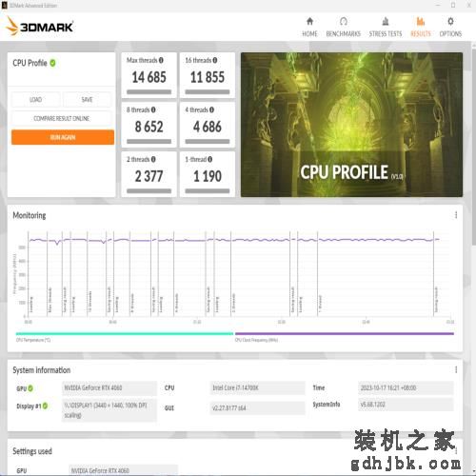Viewport: 476px width, 476px height.
Task: Click the Settings used GPU value
Action: pyautogui.click(x=123, y=470)
